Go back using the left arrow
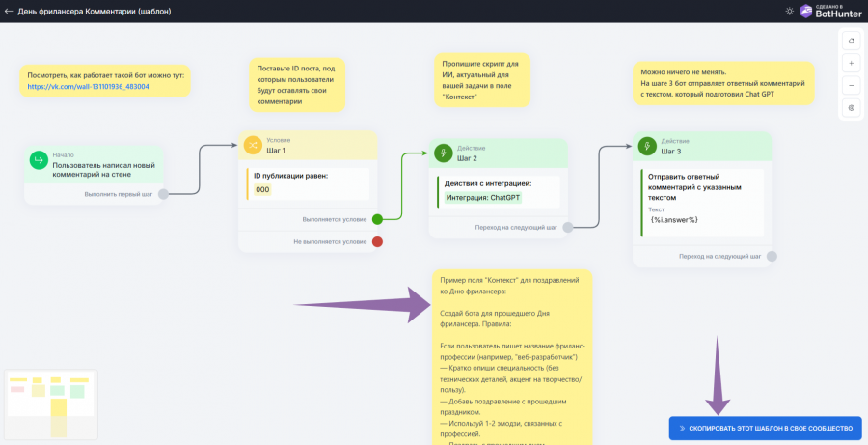The image size is (868, 445). [x=9, y=11]
